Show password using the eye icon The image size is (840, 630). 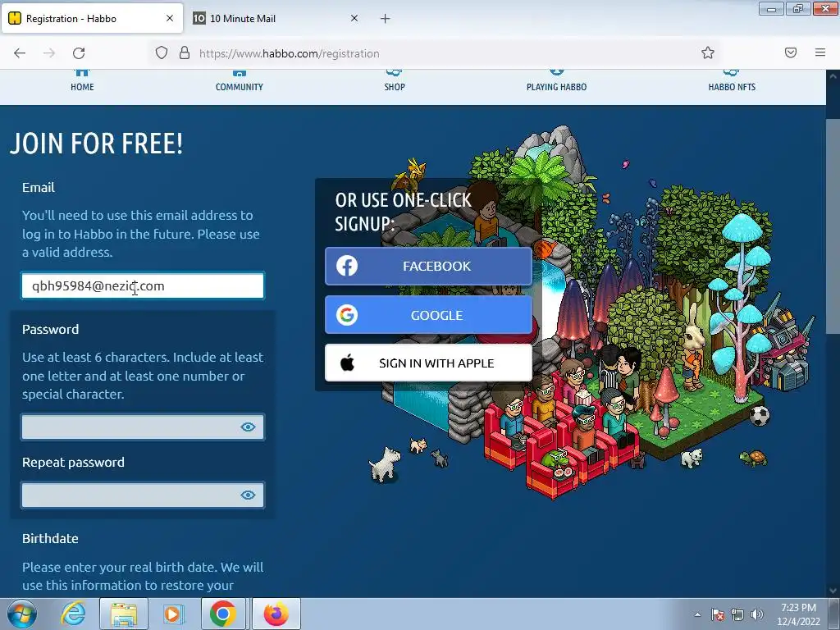(248, 427)
